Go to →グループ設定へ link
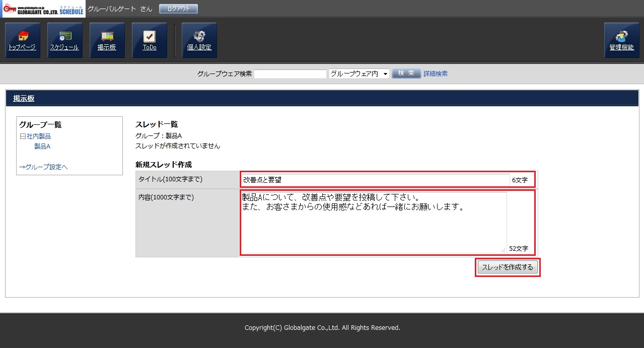The image size is (644, 348). point(43,167)
